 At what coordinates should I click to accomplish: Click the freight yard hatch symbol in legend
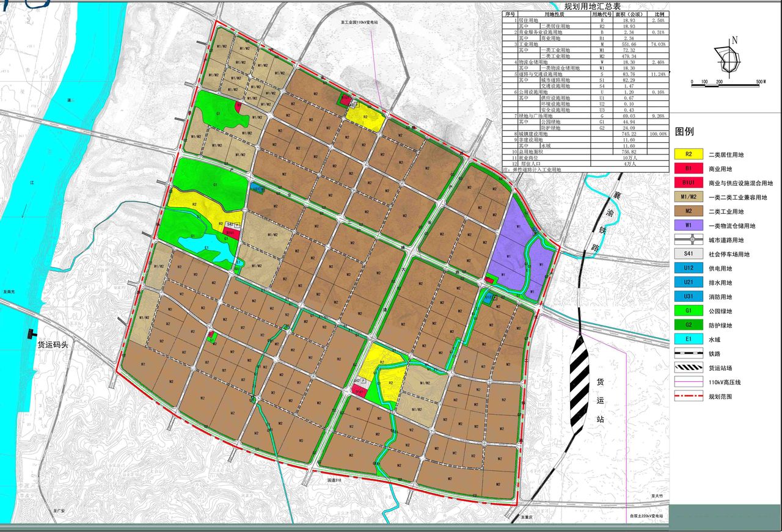(687, 368)
